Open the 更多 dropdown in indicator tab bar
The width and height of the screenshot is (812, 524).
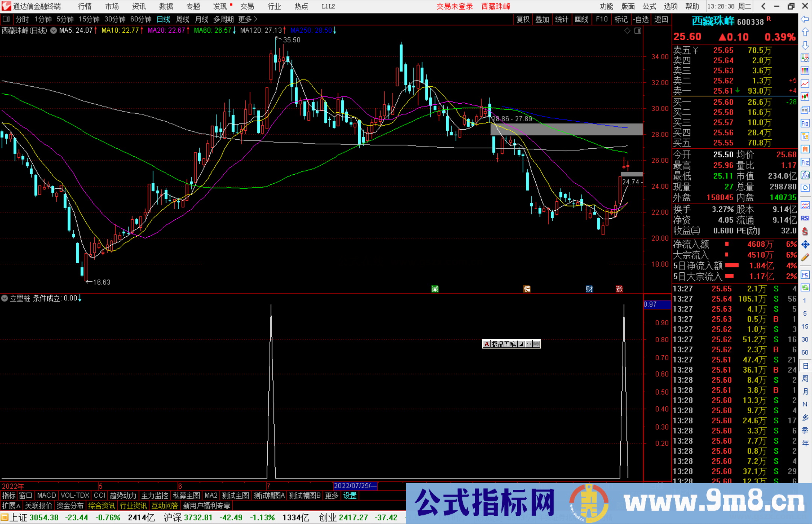[331, 495]
